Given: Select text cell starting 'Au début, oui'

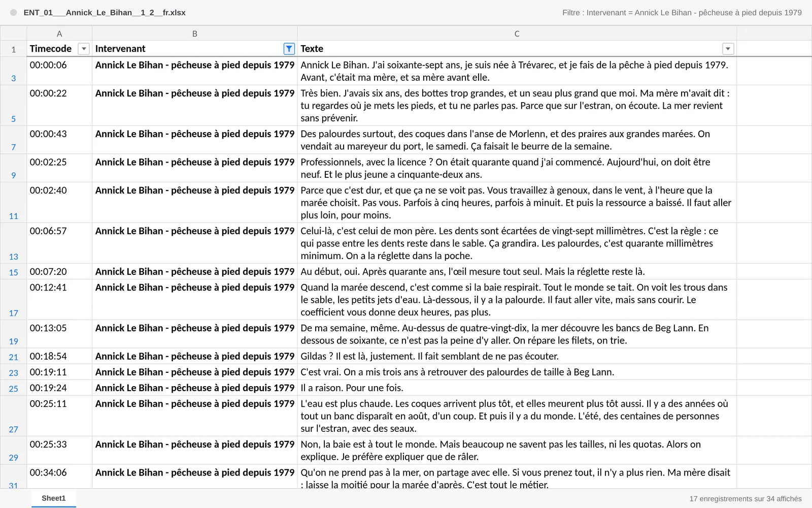Looking at the screenshot, I should click(x=517, y=272).
